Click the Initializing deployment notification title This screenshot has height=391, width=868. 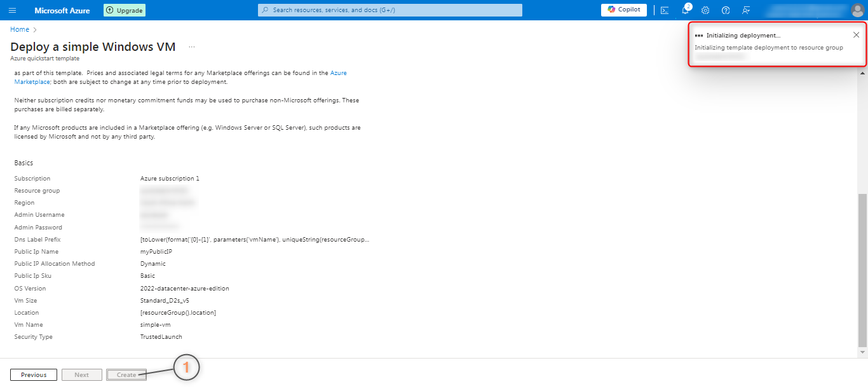743,36
